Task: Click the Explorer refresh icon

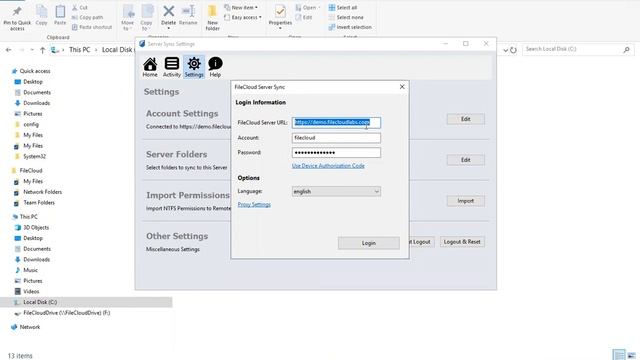Action: click(513, 50)
